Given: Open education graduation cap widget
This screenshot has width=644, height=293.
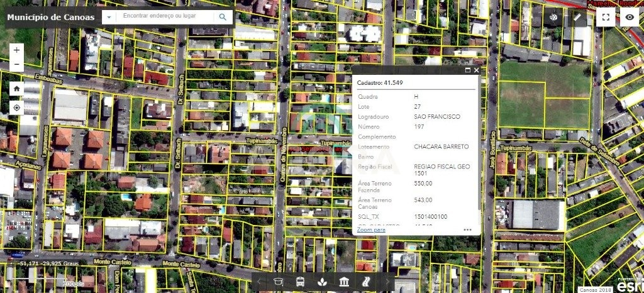Looking at the screenshot, I should tap(279, 282).
